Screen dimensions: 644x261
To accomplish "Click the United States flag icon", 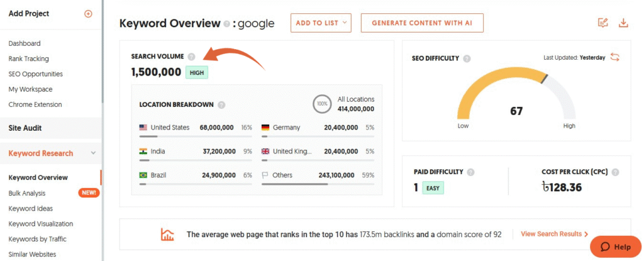I will (x=143, y=128).
